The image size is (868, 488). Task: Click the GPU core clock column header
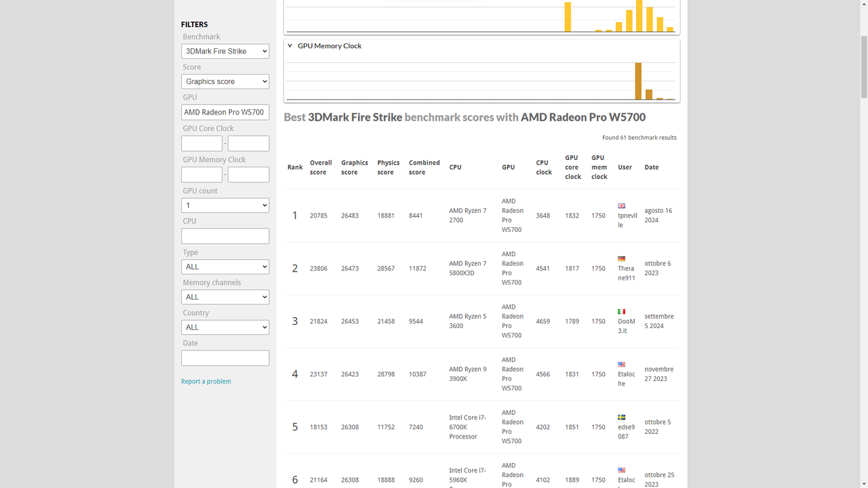pos(573,167)
